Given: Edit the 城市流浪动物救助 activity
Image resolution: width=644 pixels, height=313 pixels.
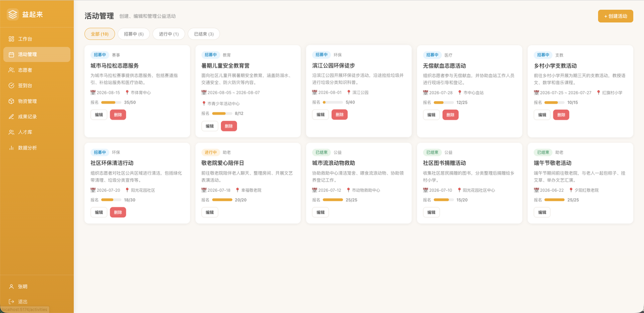Looking at the screenshot, I should point(320,212).
